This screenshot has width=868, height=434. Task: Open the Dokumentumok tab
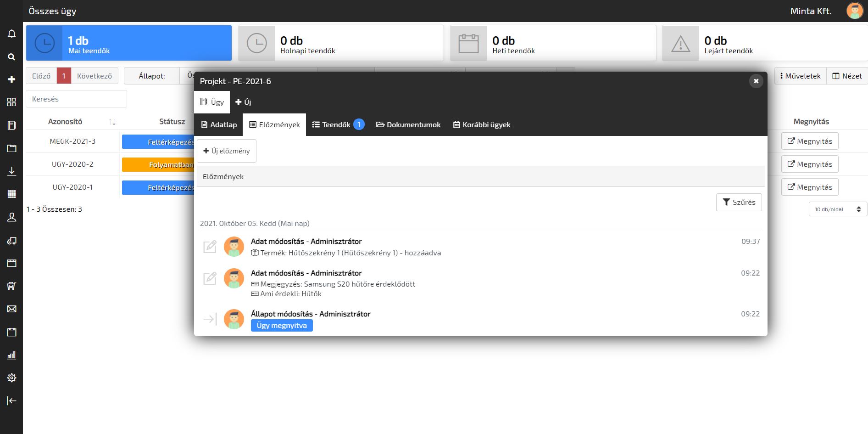click(x=408, y=125)
